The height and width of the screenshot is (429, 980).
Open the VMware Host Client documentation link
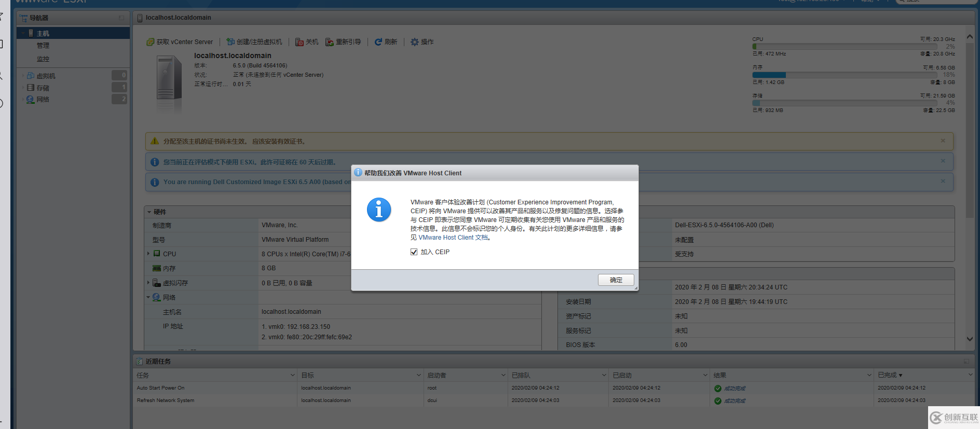(x=453, y=238)
